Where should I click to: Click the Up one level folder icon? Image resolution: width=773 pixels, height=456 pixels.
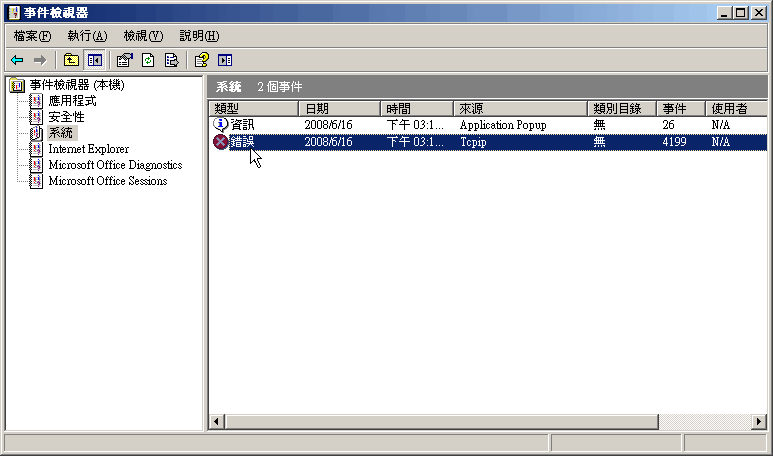point(71,60)
